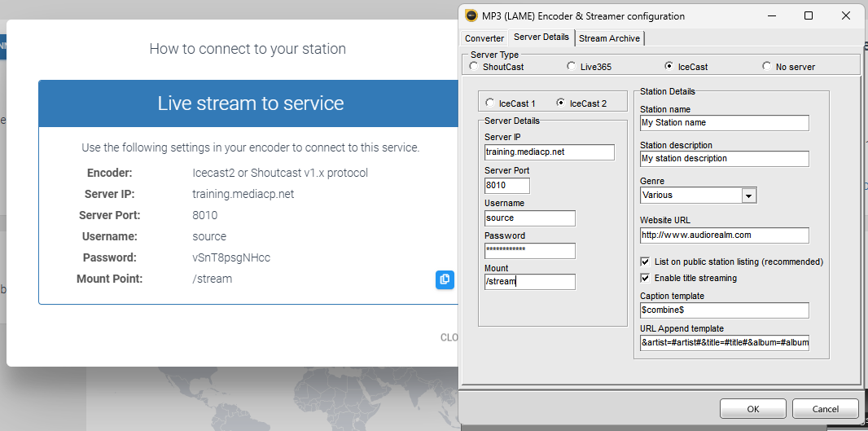Click the Caption template field
The image size is (868, 431).
[725, 310]
